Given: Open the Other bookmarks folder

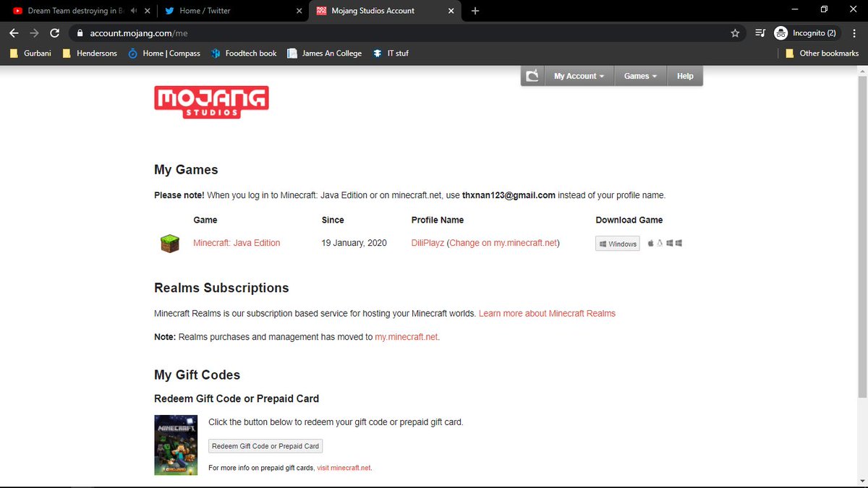Looking at the screenshot, I should pyautogui.click(x=822, y=53).
